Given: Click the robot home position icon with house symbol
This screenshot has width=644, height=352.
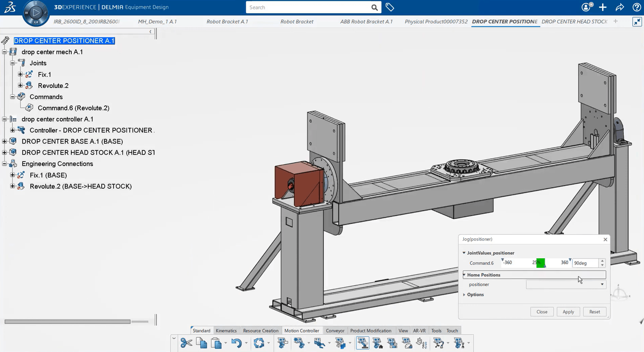Looking at the screenshot, I should pos(377,343).
